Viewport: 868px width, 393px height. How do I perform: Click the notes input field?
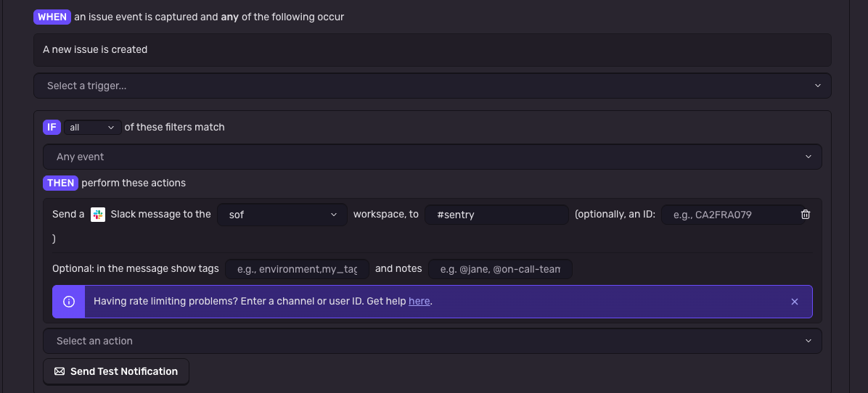tap(501, 269)
